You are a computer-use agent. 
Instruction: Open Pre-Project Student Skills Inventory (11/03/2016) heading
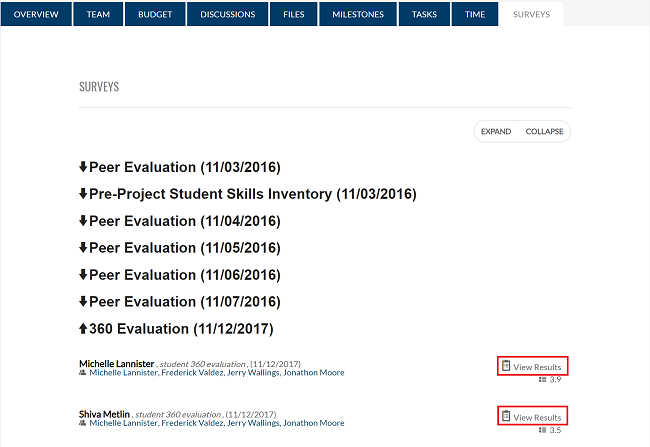click(253, 194)
